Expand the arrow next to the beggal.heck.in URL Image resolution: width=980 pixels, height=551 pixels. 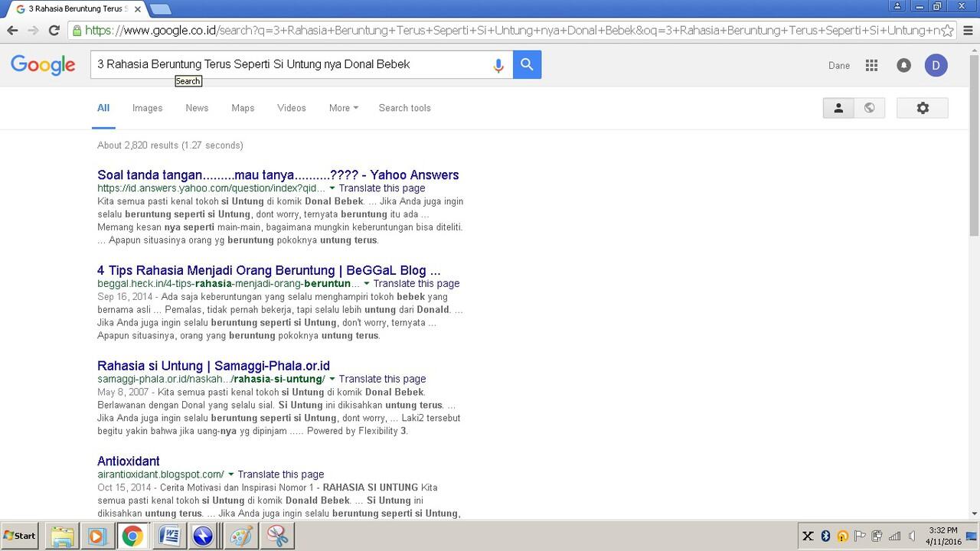(367, 284)
